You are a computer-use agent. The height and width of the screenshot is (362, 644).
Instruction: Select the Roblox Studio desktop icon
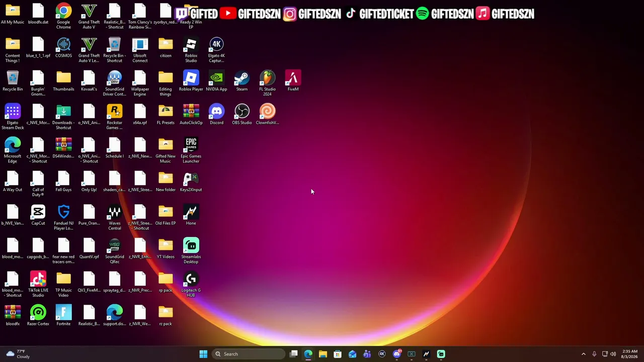pyautogui.click(x=191, y=50)
